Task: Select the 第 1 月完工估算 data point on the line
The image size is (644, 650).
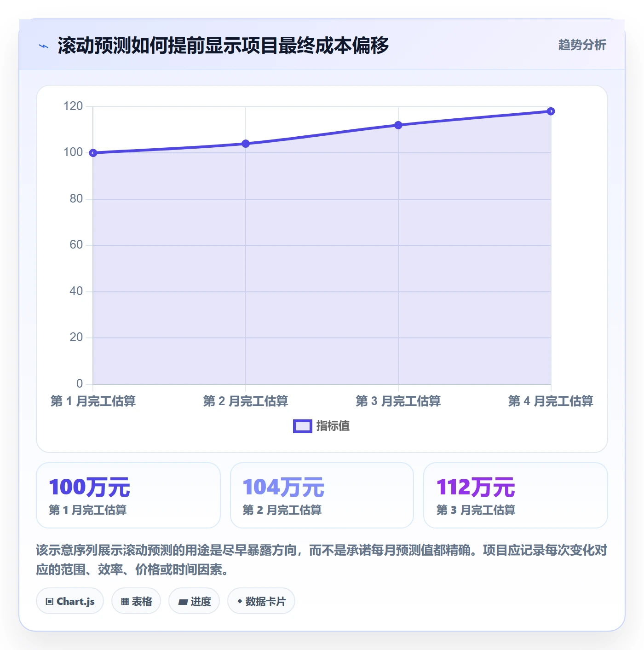Action: coord(93,153)
